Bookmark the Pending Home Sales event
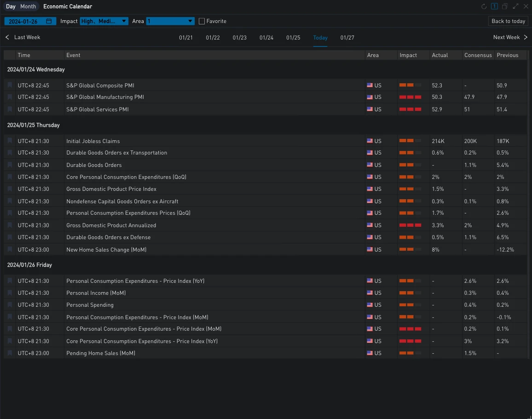The image size is (532, 419). click(x=10, y=353)
